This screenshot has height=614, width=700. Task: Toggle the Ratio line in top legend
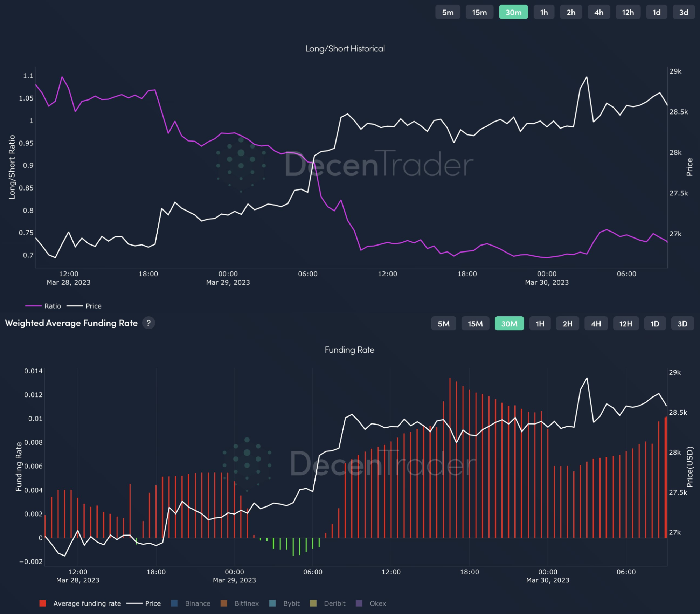(x=43, y=306)
